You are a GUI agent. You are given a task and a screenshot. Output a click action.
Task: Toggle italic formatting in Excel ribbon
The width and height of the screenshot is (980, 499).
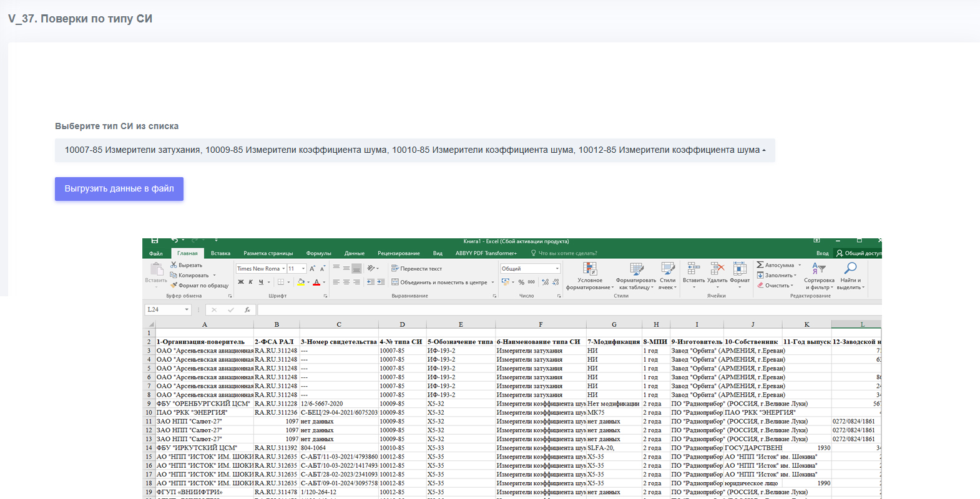251,283
